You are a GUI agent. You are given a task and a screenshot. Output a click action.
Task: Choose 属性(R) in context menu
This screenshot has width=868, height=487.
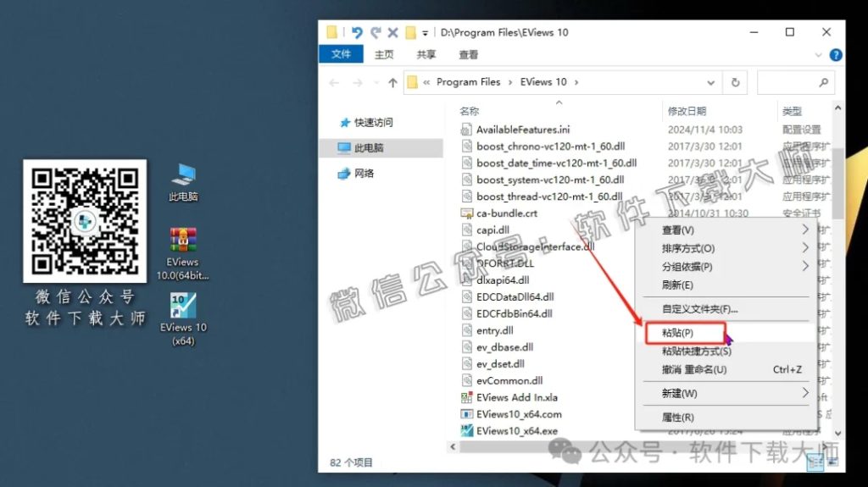point(726,417)
